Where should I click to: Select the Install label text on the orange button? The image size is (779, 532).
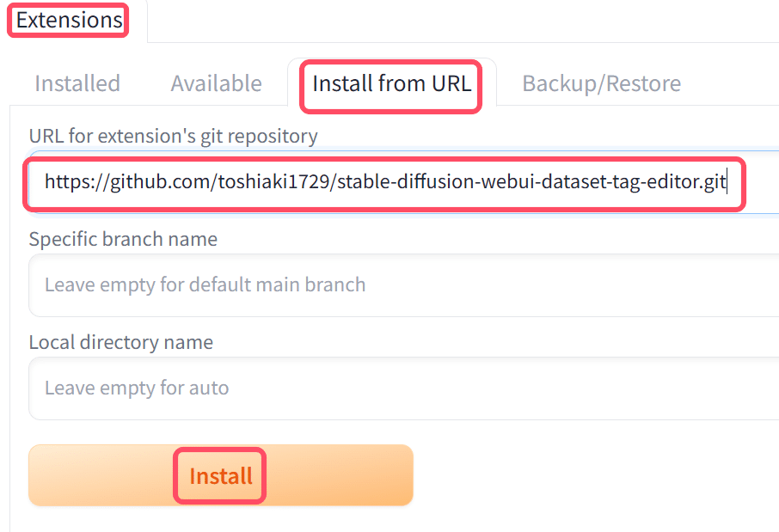pyautogui.click(x=219, y=475)
